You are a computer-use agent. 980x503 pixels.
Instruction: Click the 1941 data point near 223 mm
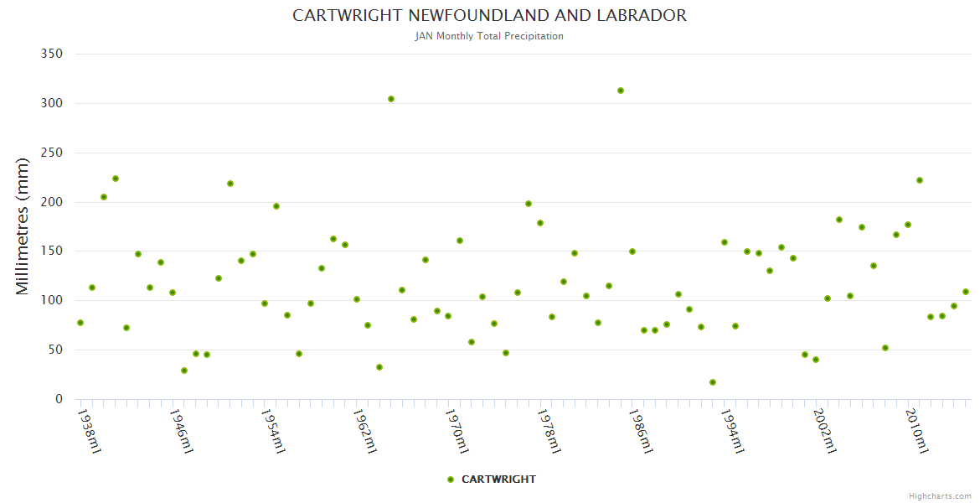pyautogui.click(x=116, y=179)
